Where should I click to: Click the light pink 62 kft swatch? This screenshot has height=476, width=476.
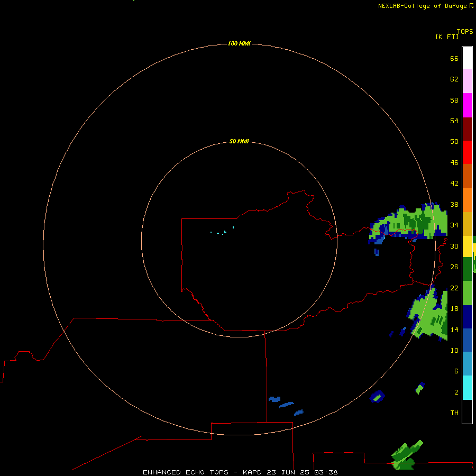click(467, 81)
